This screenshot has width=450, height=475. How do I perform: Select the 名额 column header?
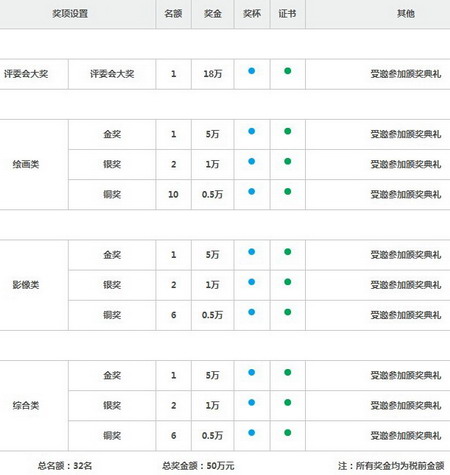tap(173, 14)
